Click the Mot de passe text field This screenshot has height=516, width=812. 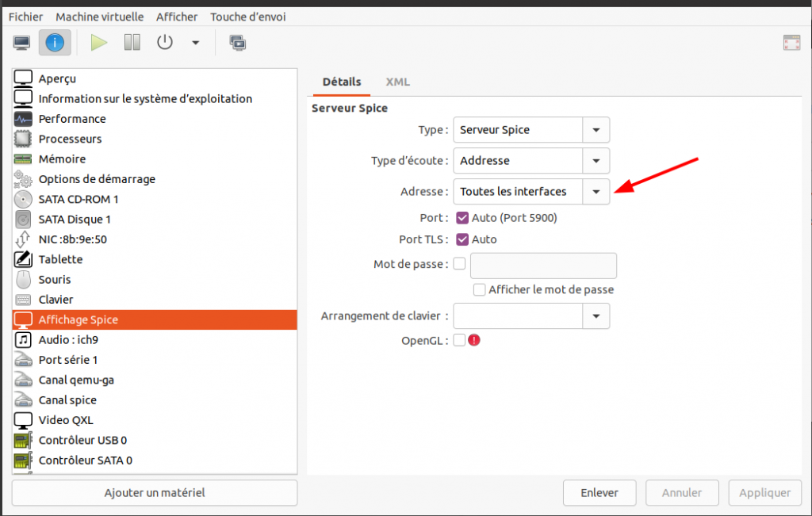(543, 266)
